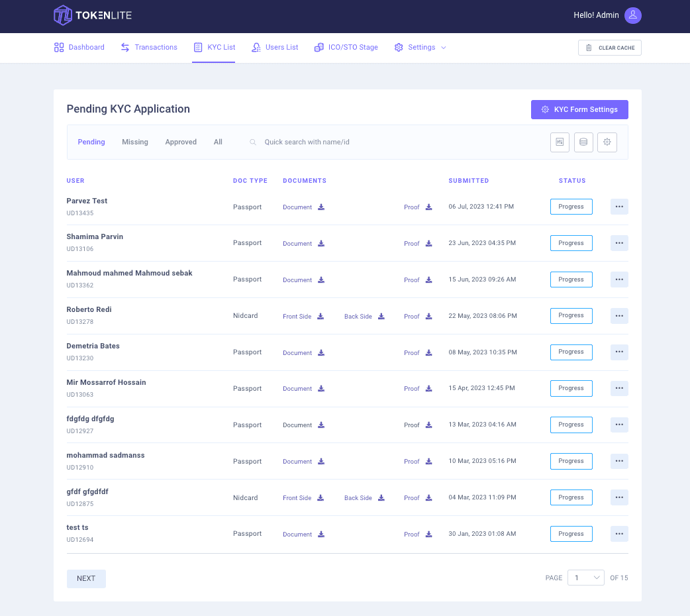The image size is (690, 616).
Task: Open the page number dropdown
Action: click(x=586, y=578)
